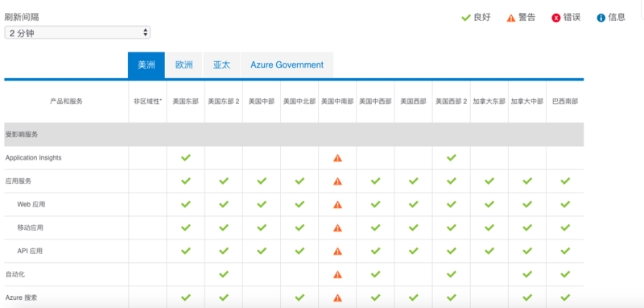
Task: Click the 自动化 checkmark under 美国中西部
Action: [375, 274]
